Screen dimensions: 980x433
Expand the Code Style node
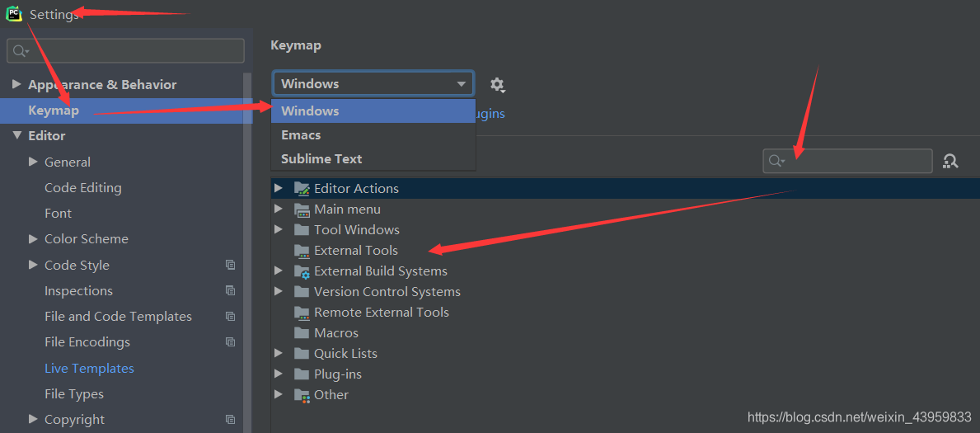click(x=33, y=265)
